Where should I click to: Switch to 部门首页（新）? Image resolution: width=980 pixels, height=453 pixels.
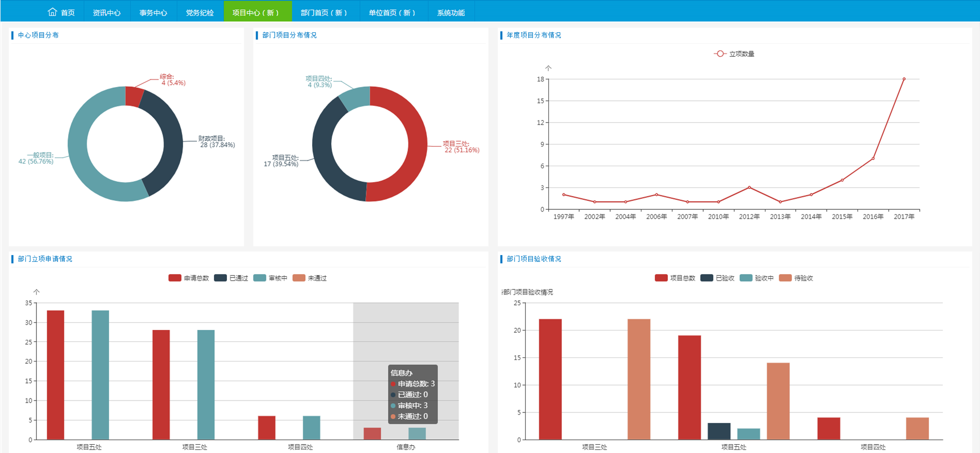(326, 12)
